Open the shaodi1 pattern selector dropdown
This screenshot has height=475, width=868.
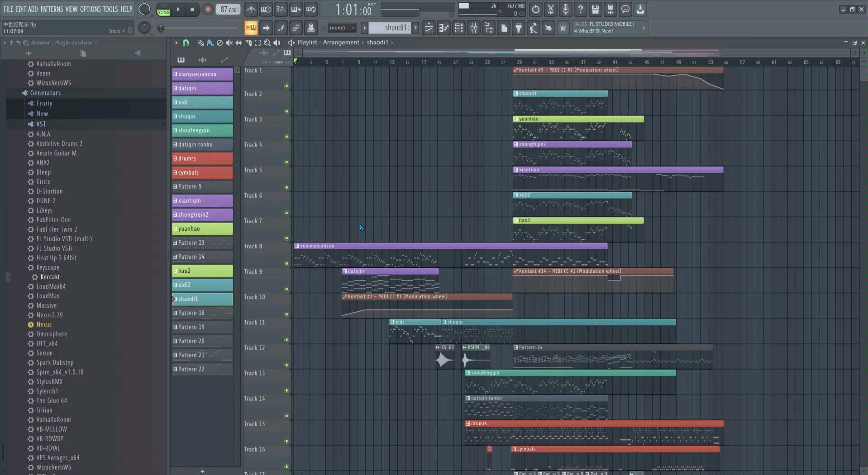click(390, 28)
